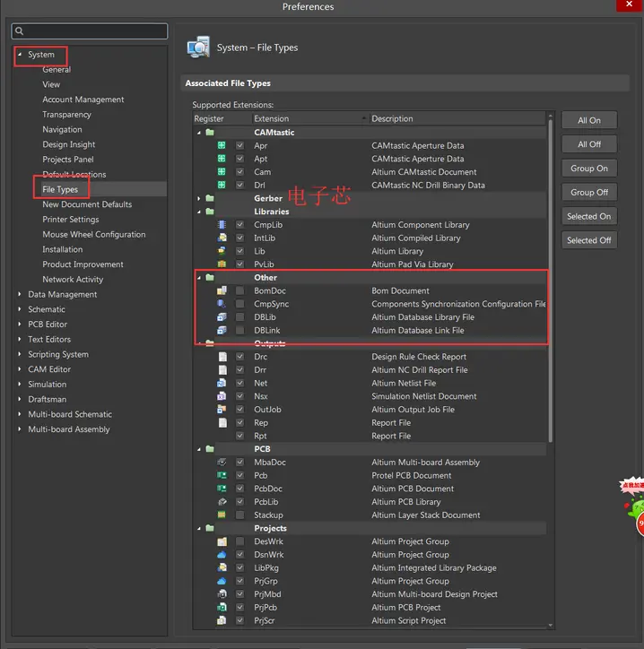Tick the DBLib extension checkbox

(x=239, y=317)
